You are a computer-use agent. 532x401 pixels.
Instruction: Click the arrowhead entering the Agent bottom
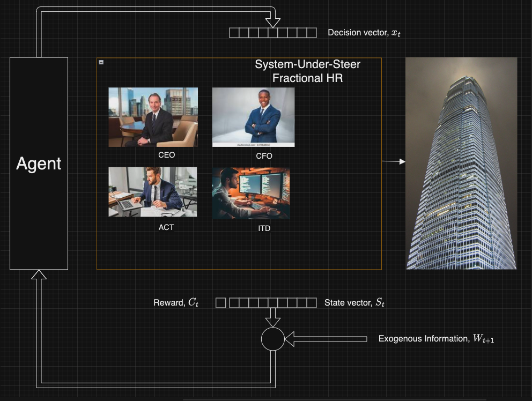click(39, 275)
